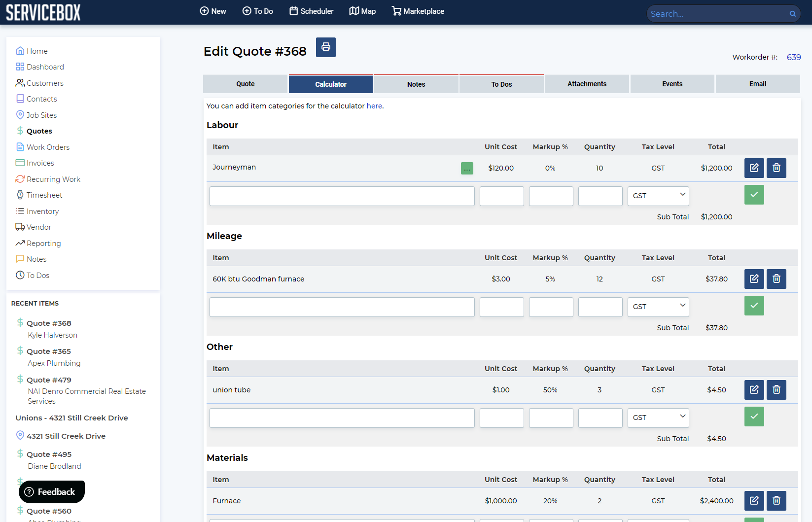Viewport: 812px width, 522px height.
Task: Edit the 60K btu Goodman furnace item
Action: [x=754, y=278]
